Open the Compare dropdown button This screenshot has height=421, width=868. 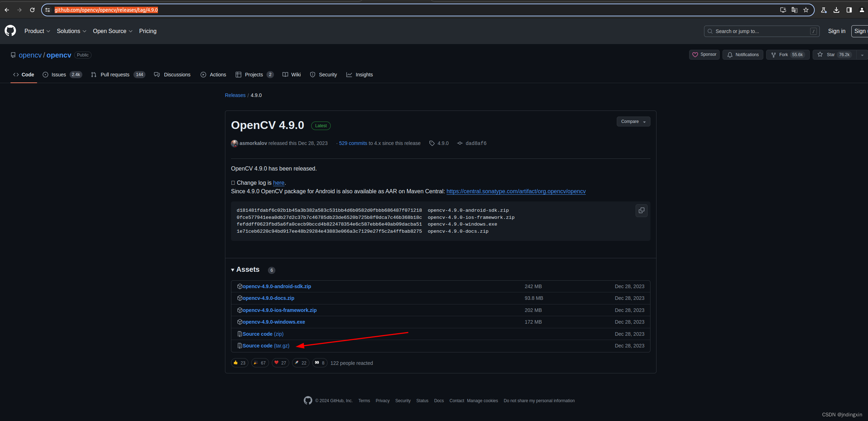(633, 122)
